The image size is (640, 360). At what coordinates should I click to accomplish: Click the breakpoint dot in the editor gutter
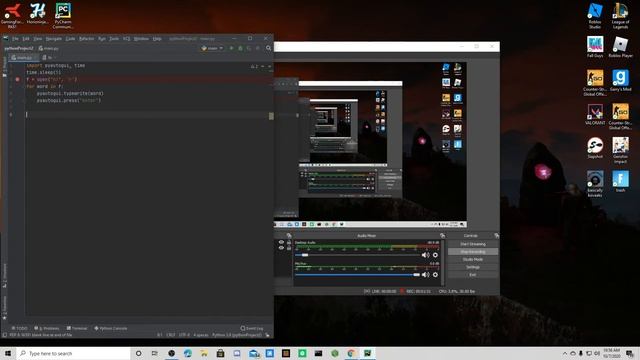pyautogui.click(x=17, y=79)
